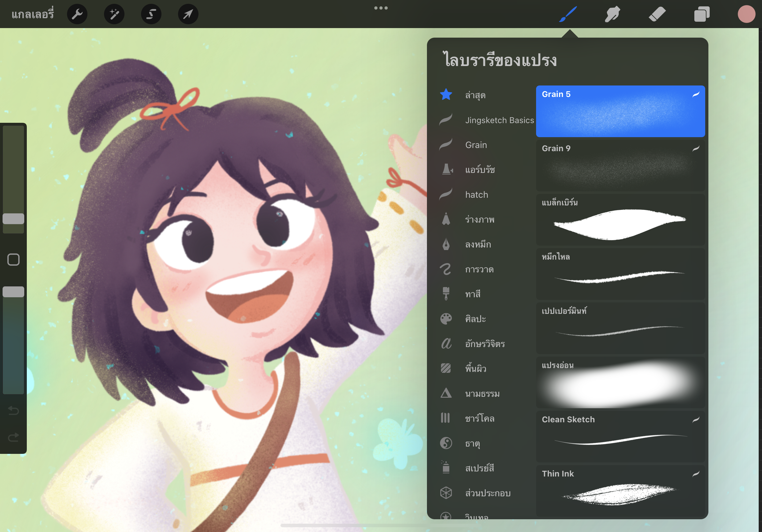The height and width of the screenshot is (532, 762).
Task: Open the hatch brush category
Action: click(476, 195)
